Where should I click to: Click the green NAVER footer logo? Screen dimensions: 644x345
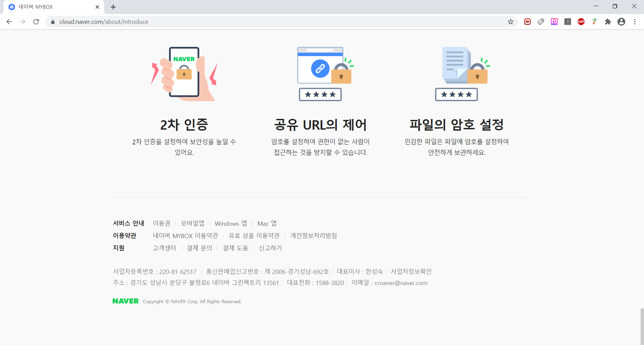(x=125, y=301)
